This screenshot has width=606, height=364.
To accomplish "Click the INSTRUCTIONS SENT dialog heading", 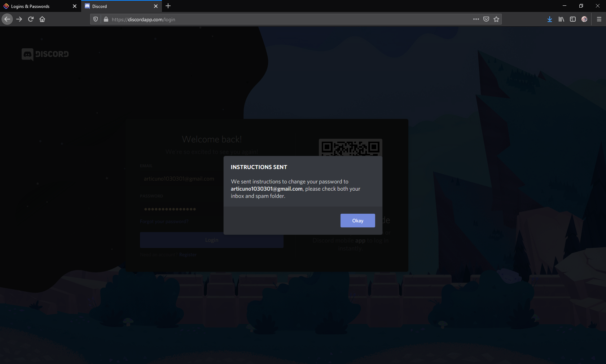I will (259, 167).
